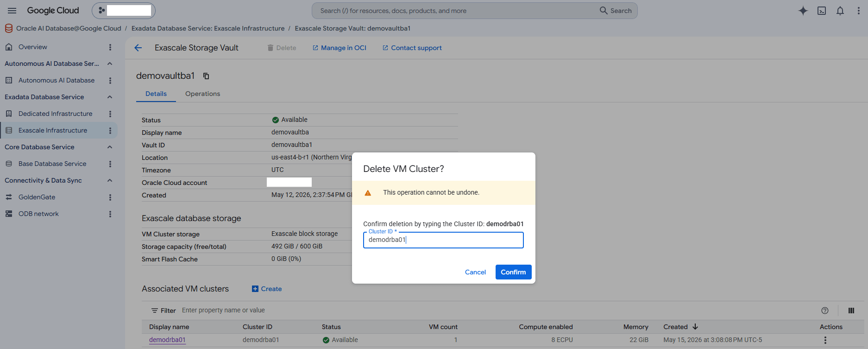Open Overview row kebab menu
The image size is (868, 349).
click(x=110, y=47)
